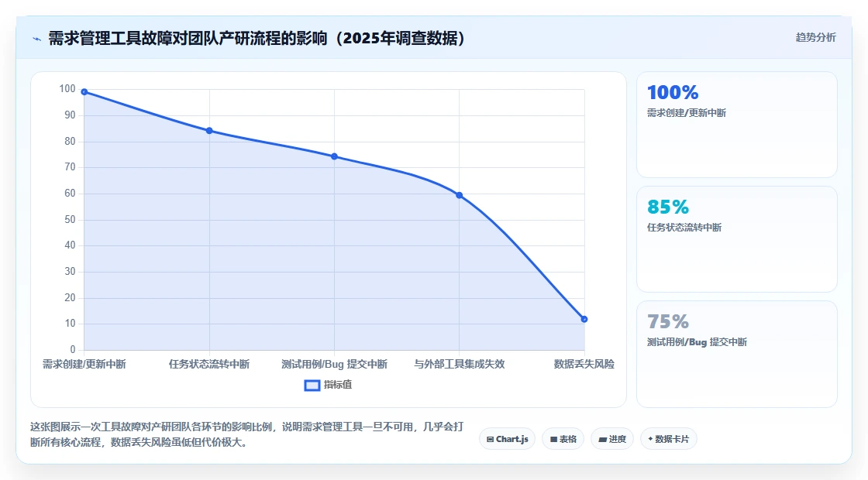Click the x-axis label 需求创建/更新中断
This screenshot has width=868, height=480.
coord(84,364)
